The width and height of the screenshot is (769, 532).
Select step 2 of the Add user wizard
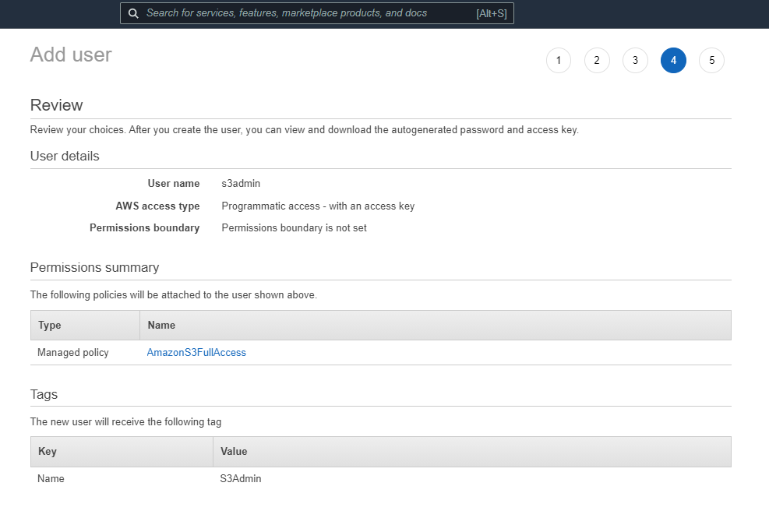click(x=596, y=60)
